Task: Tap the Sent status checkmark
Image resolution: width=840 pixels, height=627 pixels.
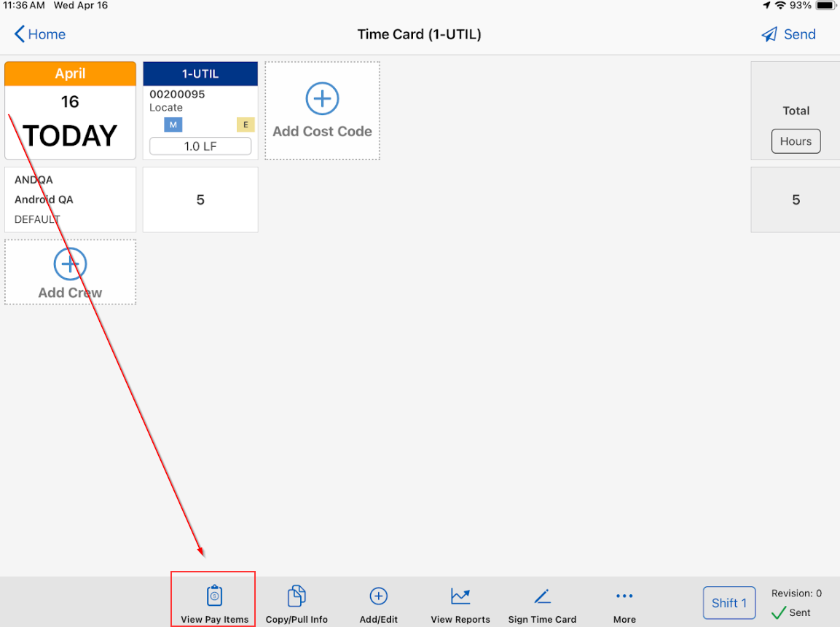Action: pos(780,613)
